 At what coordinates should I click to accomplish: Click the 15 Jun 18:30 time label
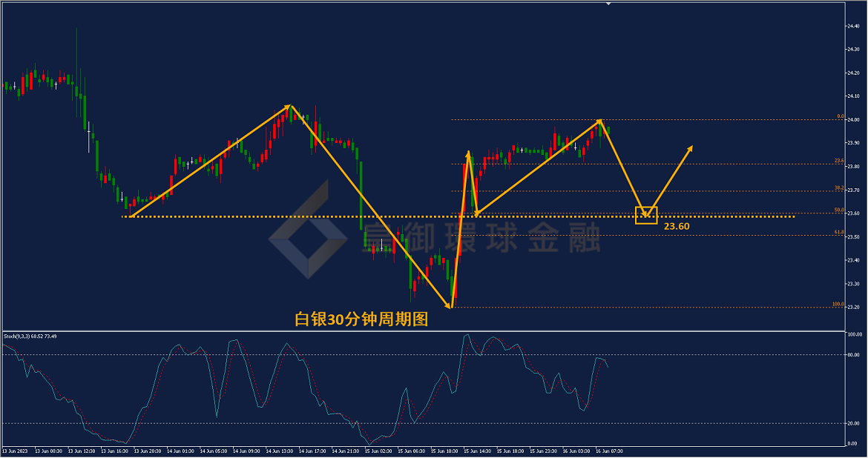coord(510,451)
